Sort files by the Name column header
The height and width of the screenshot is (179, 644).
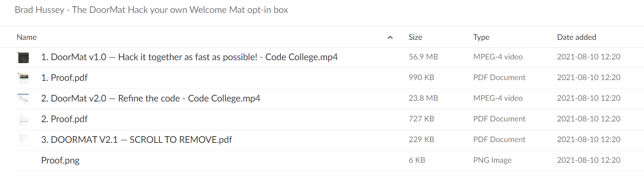[27, 37]
